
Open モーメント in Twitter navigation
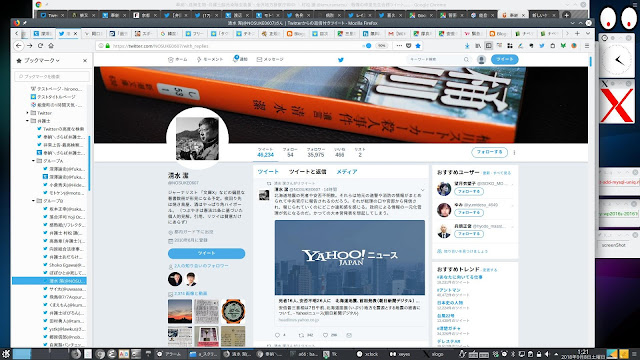(x=210, y=60)
